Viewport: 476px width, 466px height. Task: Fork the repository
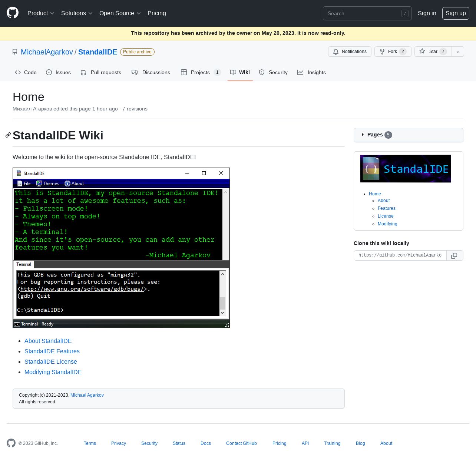tap(393, 52)
